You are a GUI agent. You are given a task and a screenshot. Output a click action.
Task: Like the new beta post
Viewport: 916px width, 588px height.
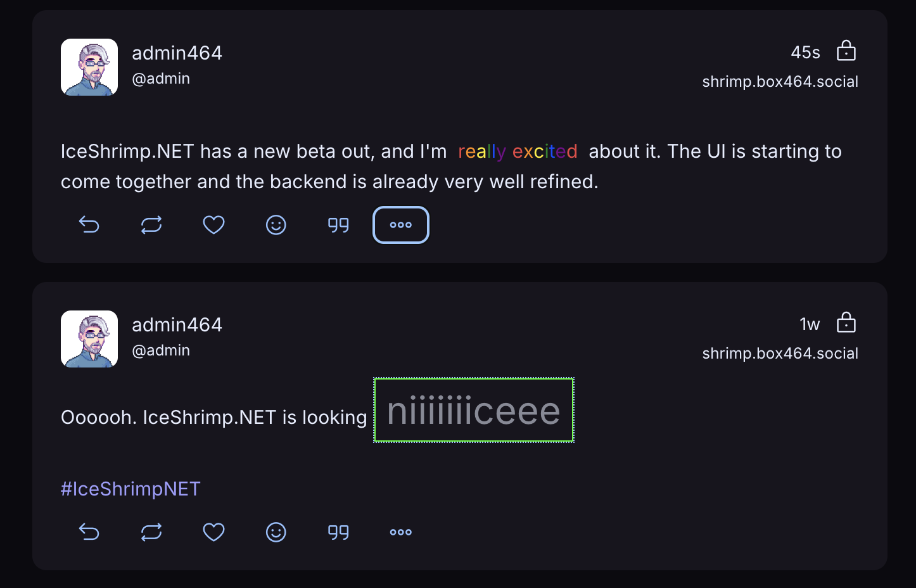tap(213, 225)
